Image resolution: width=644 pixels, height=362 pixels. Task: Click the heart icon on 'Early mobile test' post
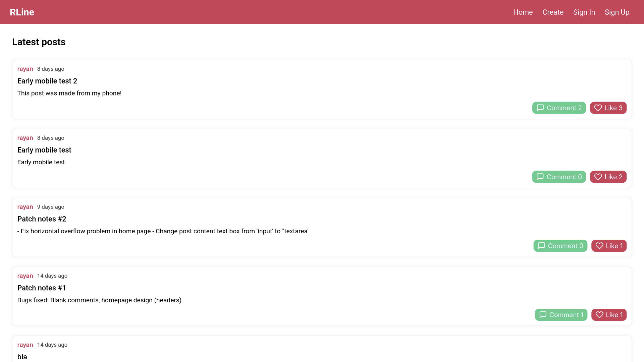click(598, 177)
